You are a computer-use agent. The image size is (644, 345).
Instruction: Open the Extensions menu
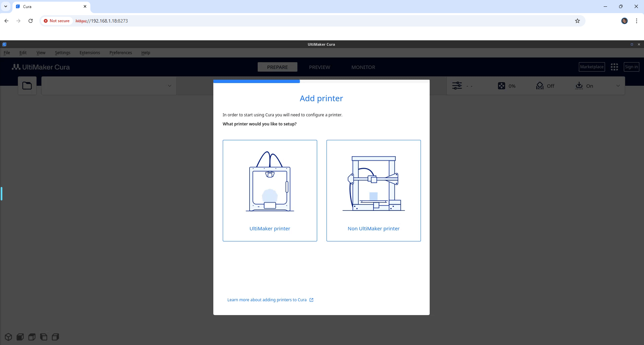click(x=90, y=53)
